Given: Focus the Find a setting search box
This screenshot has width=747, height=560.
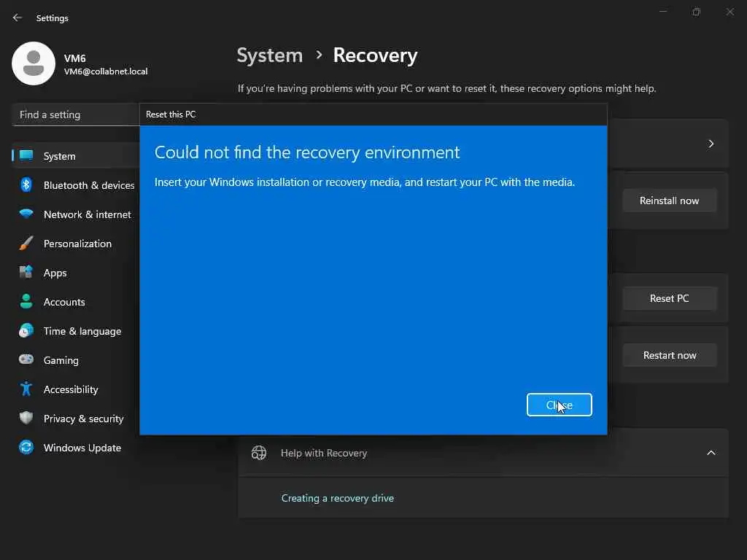Looking at the screenshot, I should coord(75,114).
